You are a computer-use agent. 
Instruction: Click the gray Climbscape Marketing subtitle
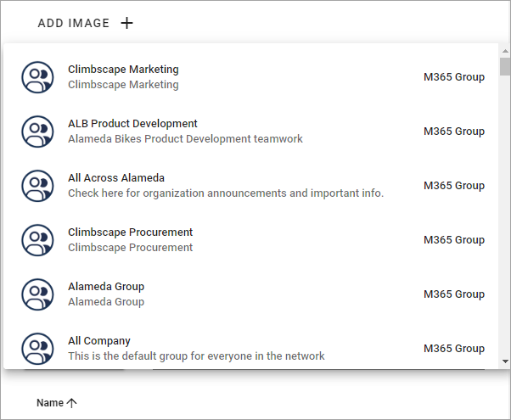click(x=123, y=85)
